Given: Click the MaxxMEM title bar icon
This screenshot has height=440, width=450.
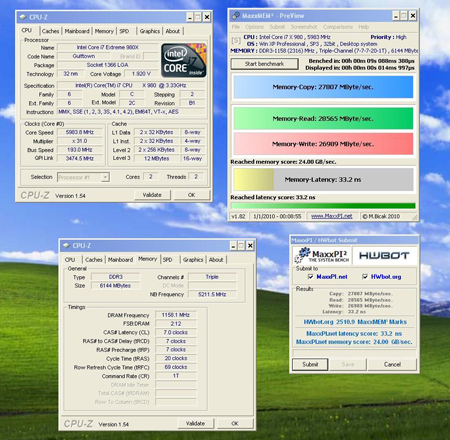Looking at the screenshot, I should point(236,16).
